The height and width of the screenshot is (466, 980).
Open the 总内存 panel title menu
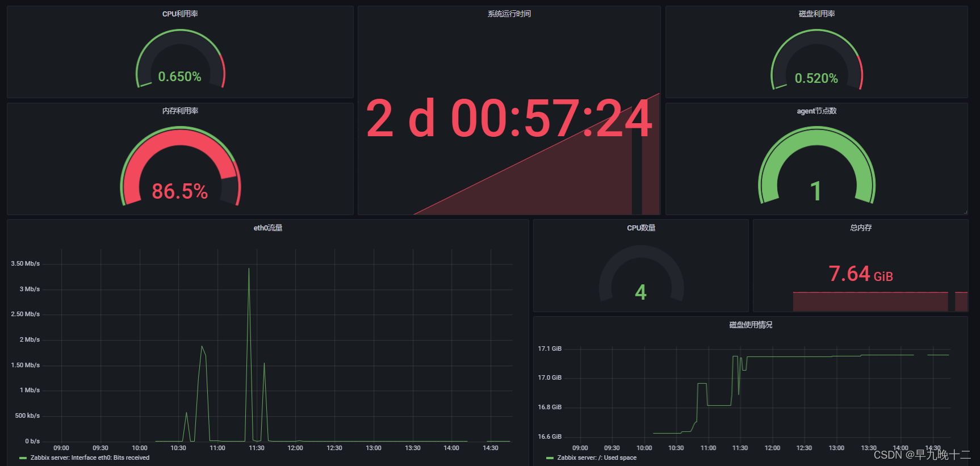pyautogui.click(x=861, y=228)
